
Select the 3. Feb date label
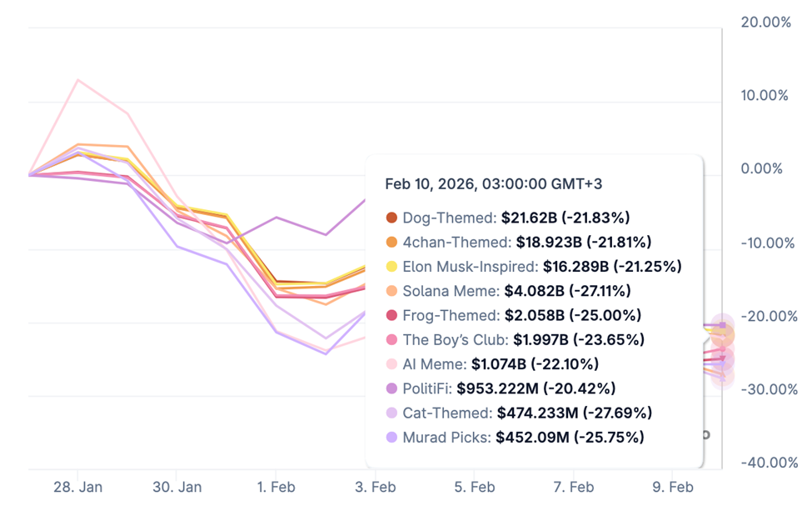click(x=375, y=487)
